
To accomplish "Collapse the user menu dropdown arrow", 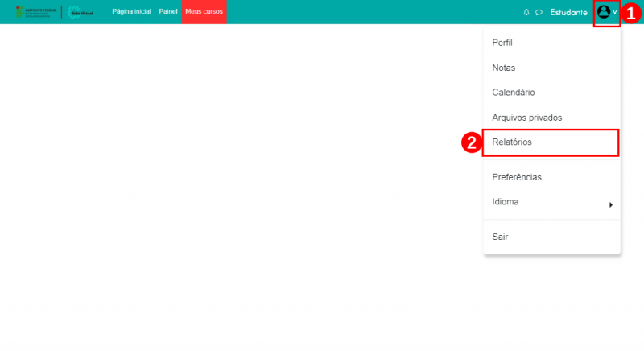I will click(615, 12).
